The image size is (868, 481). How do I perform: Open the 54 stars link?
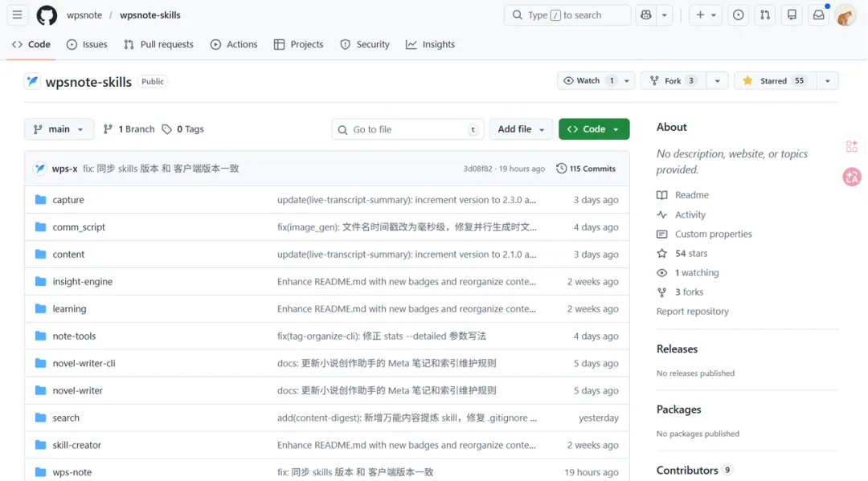click(x=691, y=253)
